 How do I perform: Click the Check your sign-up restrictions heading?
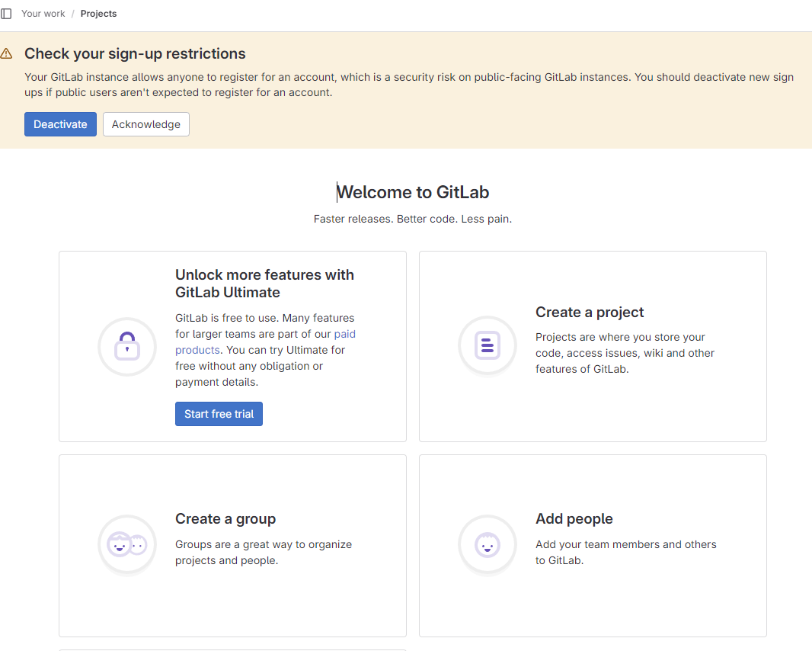(135, 53)
